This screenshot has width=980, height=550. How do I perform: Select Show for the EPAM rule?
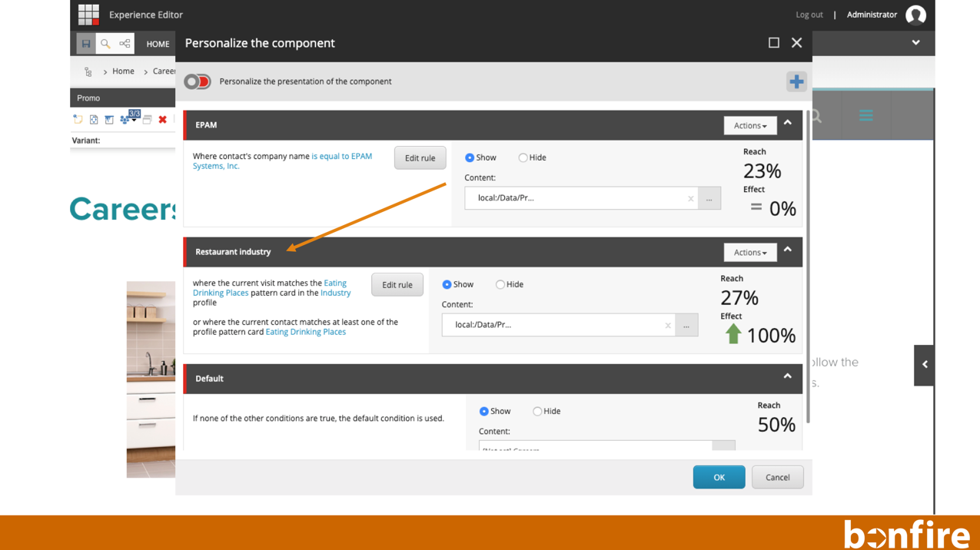pyautogui.click(x=470, y=157)
